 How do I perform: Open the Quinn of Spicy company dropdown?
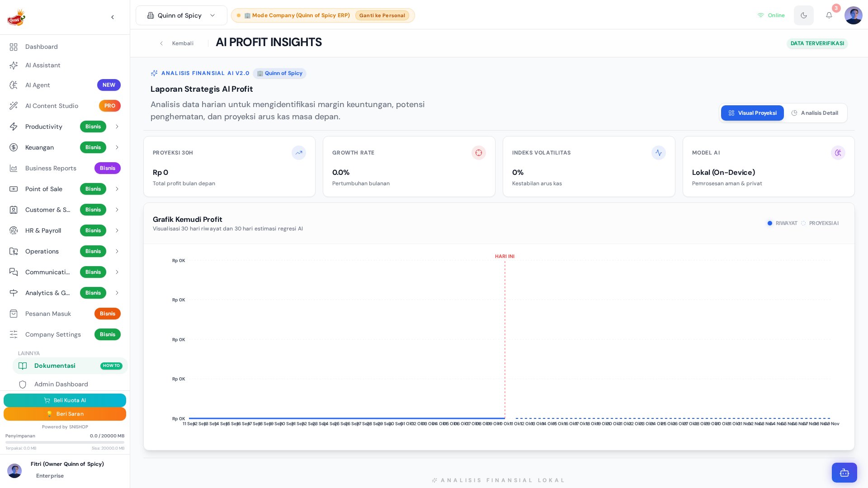pos(181,15)
